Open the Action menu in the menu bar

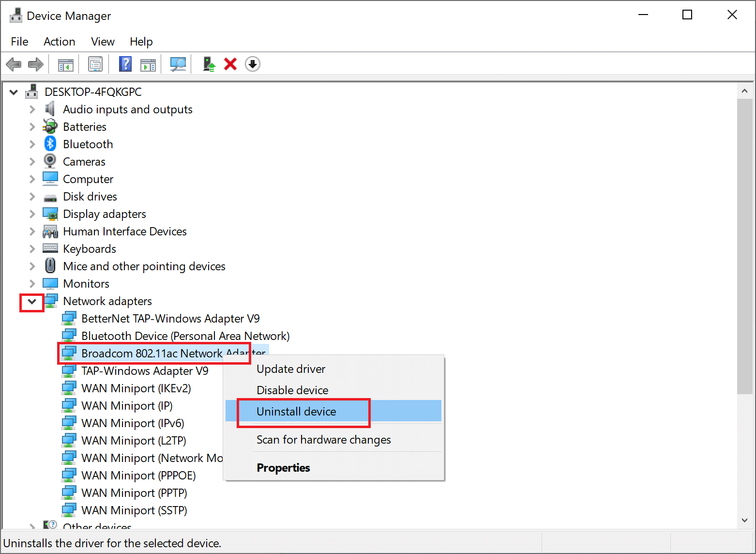point(59,42)
